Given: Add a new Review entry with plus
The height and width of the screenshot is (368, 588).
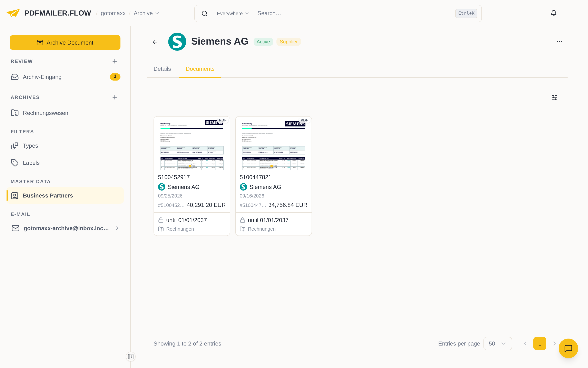Looking at the screenshot, I should pos(115,61).
